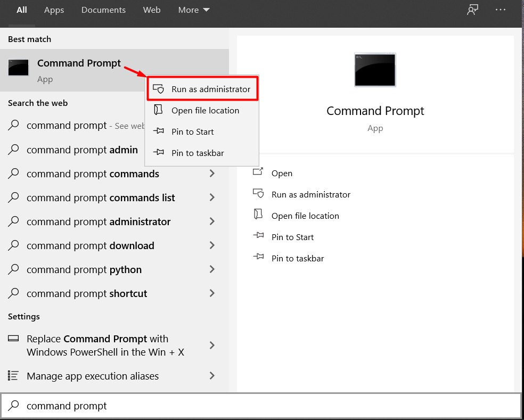Switch to the Documents tab

pyautogui.click(x=104, y=10)
